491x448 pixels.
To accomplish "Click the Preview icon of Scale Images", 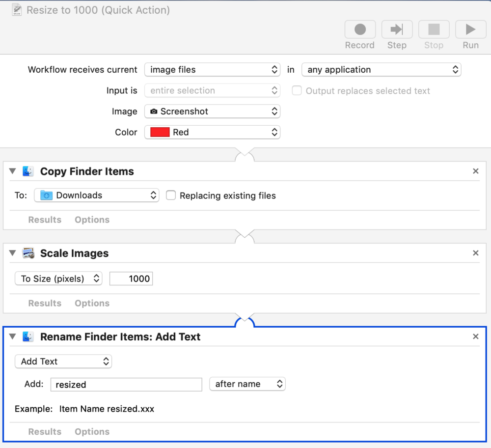I will pyautogui.click(x=28, y=253).
